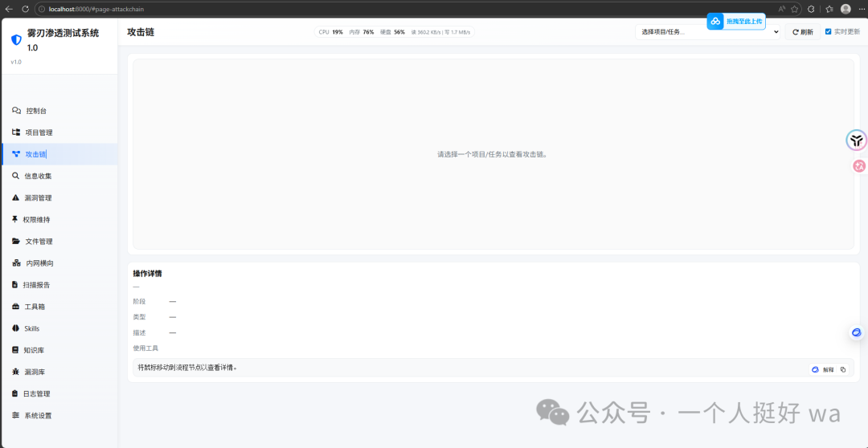
Task: Click the blue floating helper icon at right
Action: pos(857,332)
